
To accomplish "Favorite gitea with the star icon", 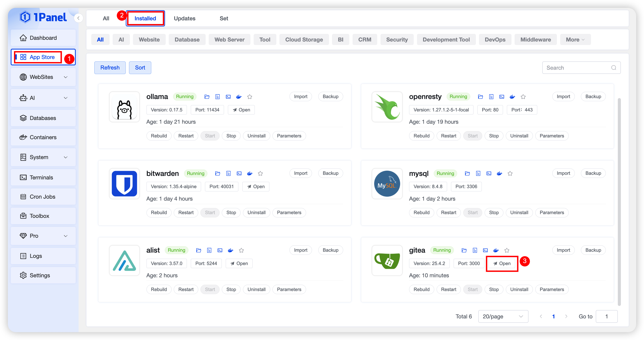I will pyautogui.click(x=507, y=250).
